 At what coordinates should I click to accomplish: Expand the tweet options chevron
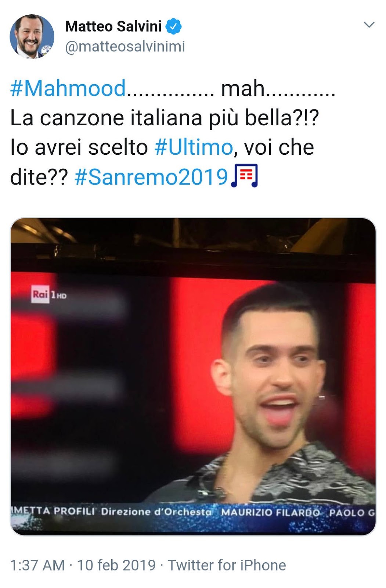point(369,25)
